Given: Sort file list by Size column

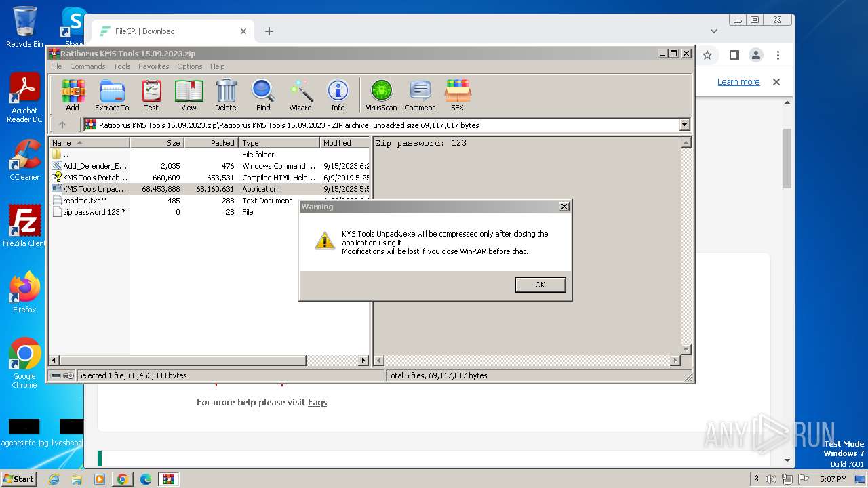Looking at the screenshot, I should tap(157, 142).
